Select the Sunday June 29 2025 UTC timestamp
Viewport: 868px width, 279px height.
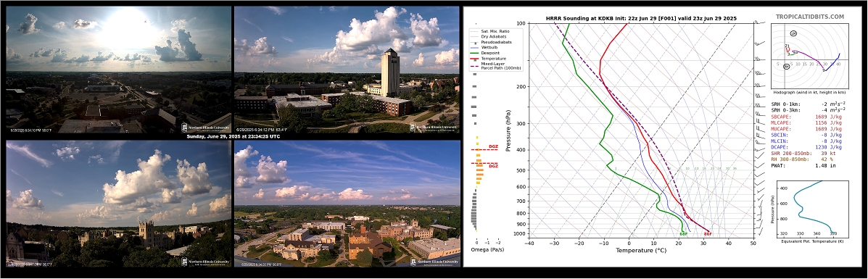pos(233,136)
